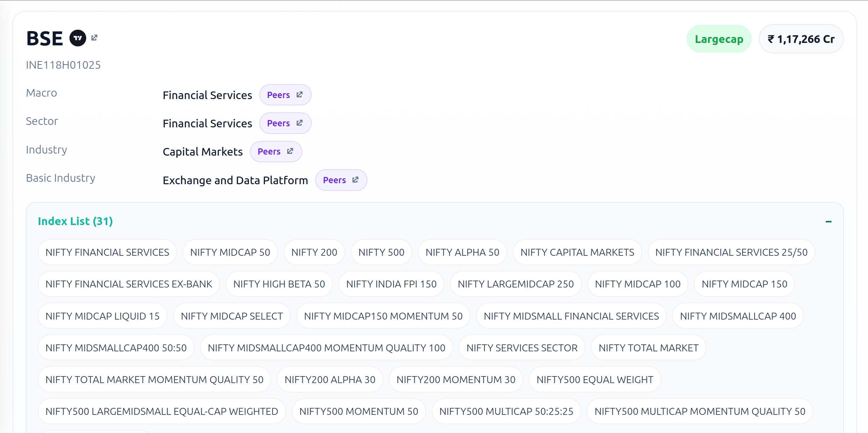
Task: Click the Capital Markets industry value
Action: [x=203, y=152]
